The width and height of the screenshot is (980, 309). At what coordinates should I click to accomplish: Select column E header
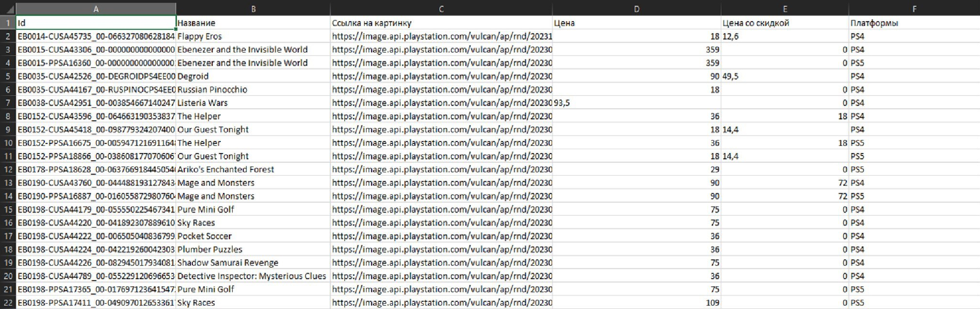coord(785,9)
